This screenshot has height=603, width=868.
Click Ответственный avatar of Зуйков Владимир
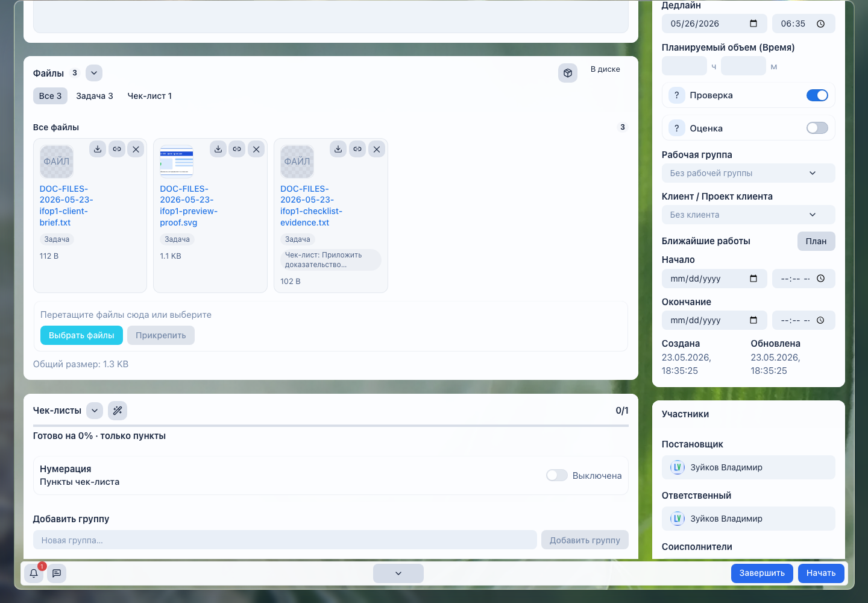tap(678, 519)
